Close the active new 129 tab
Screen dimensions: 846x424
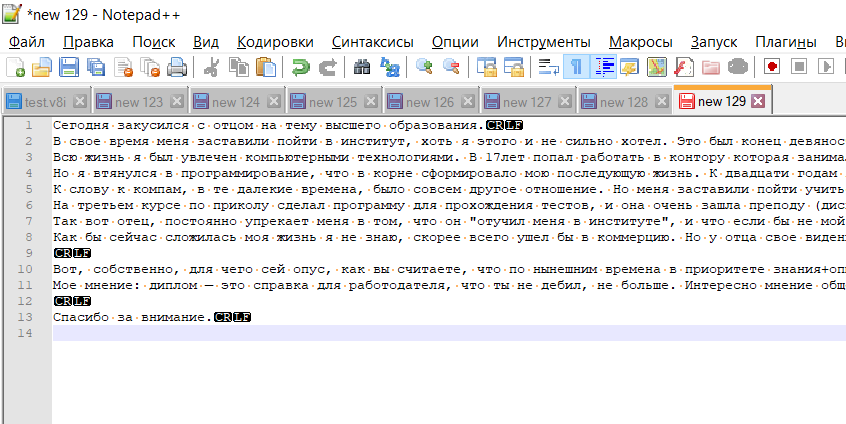pyautogui.click(x=758, y=101)
